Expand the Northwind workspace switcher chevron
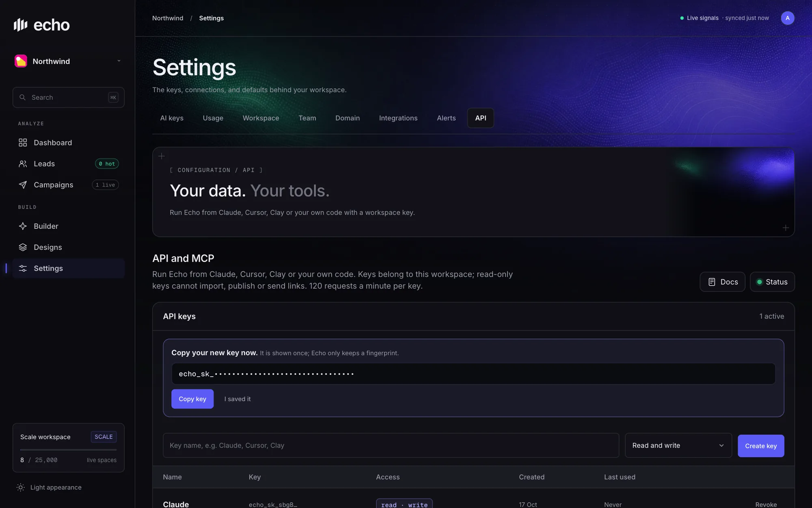This screenshot has height=508, width=812. pyautogui.click(x=119, y=61)
